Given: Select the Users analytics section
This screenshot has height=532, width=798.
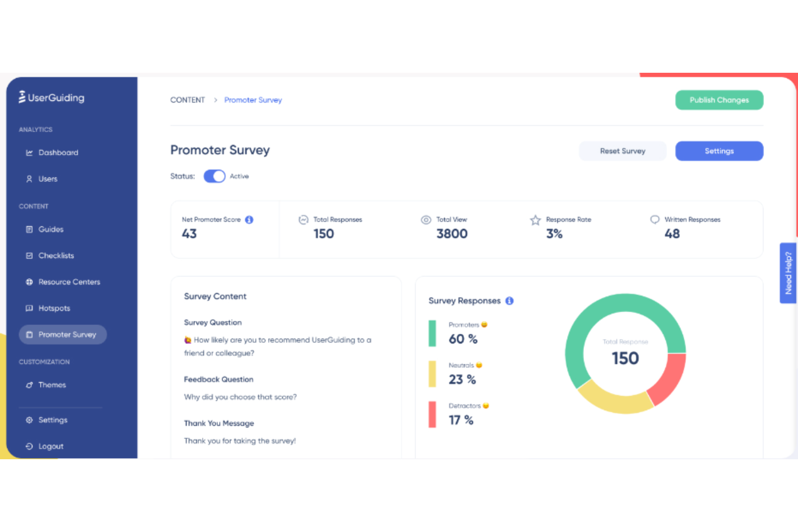Looking at the screenshot, I should click(48, 178).
